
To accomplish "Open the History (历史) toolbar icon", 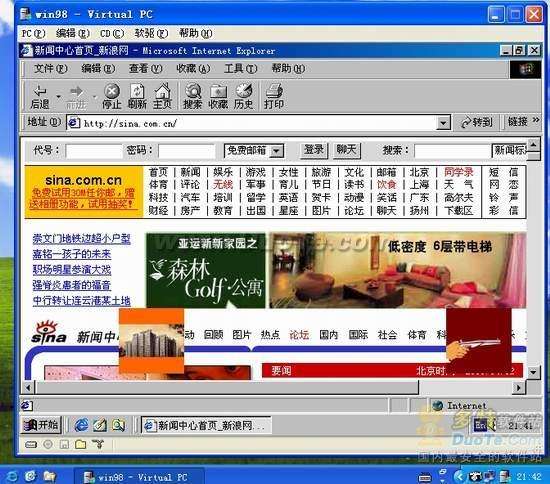I will tap(244, 96).
